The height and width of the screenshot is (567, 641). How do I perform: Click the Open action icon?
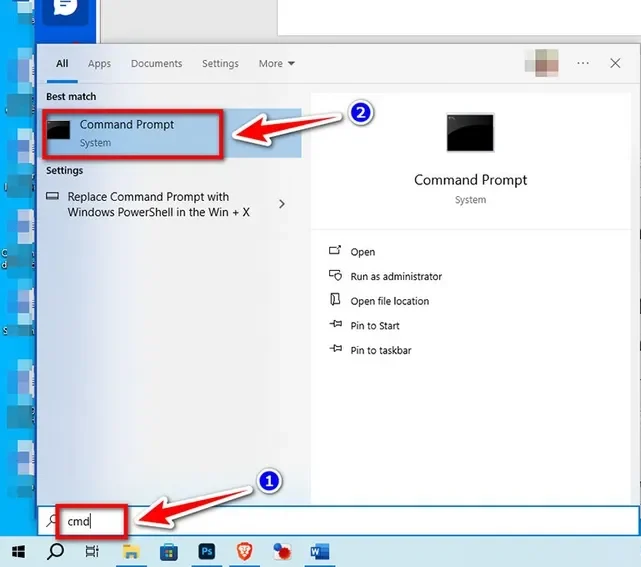click(x=335, y=250)
